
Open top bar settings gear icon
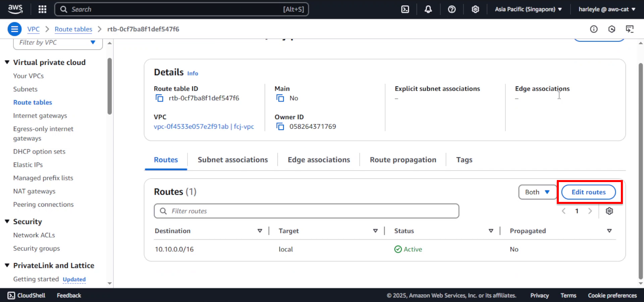(475, 9)
